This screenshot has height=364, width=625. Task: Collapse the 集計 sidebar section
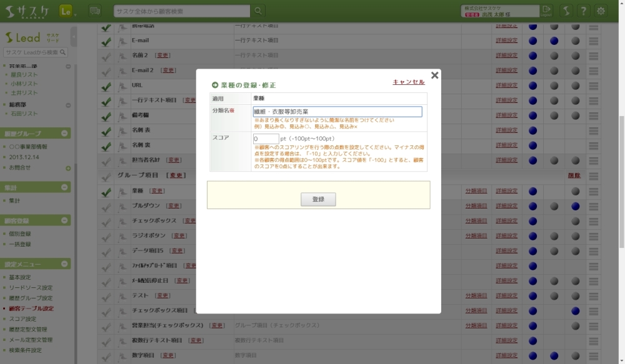(64, 187)
